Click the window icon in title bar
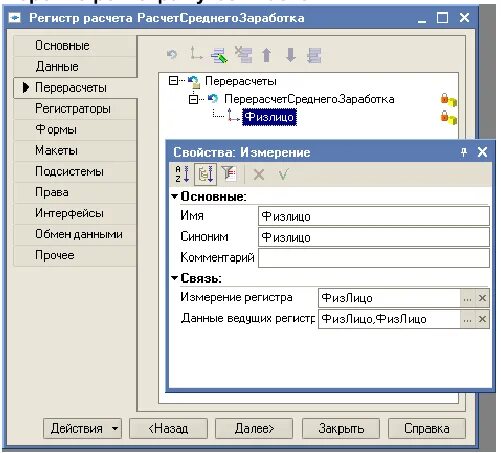 [x=14, y=18]
